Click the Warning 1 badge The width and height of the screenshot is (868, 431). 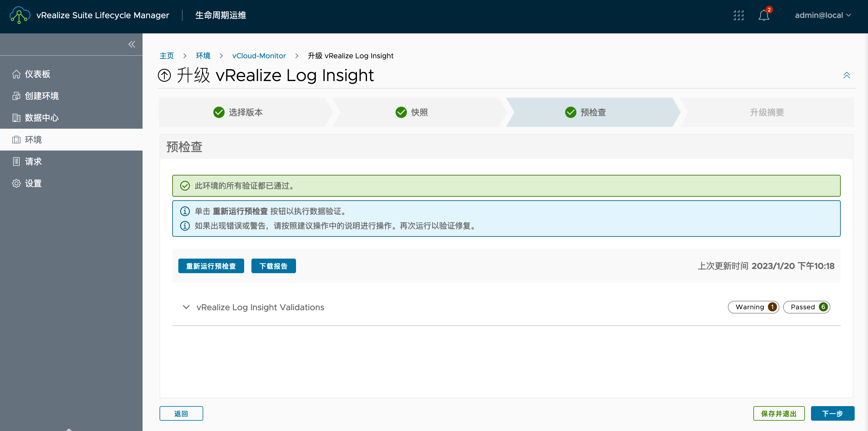point(753,307)
